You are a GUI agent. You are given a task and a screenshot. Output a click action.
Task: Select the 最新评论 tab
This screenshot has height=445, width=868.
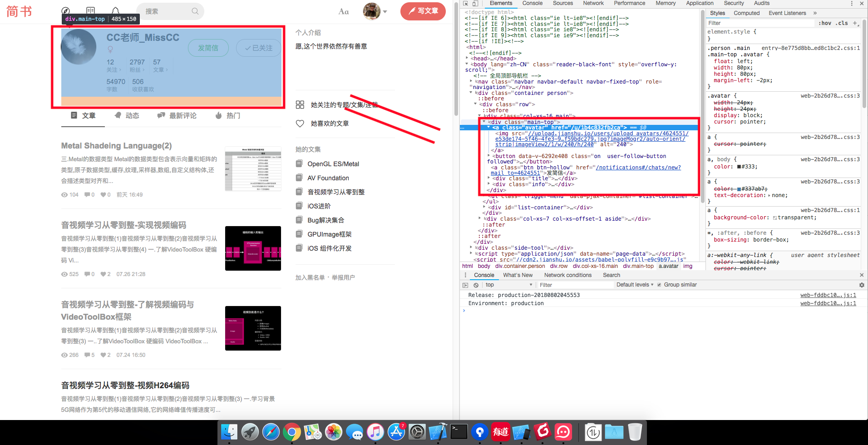point(177,116)
